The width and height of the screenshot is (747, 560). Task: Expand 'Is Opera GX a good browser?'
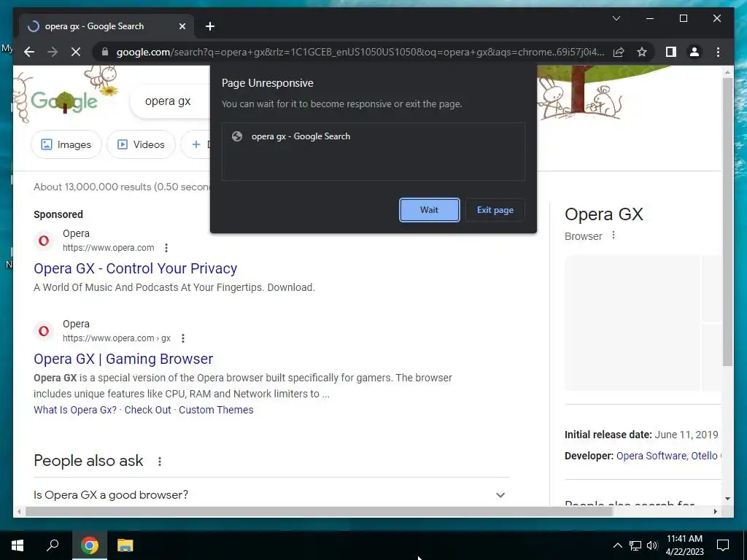271,495
